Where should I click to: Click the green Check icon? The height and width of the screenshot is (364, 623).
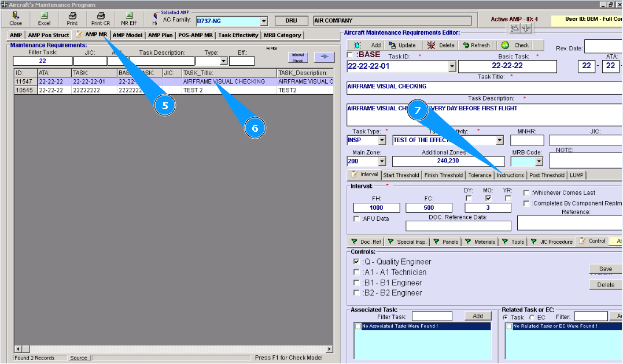505,45
